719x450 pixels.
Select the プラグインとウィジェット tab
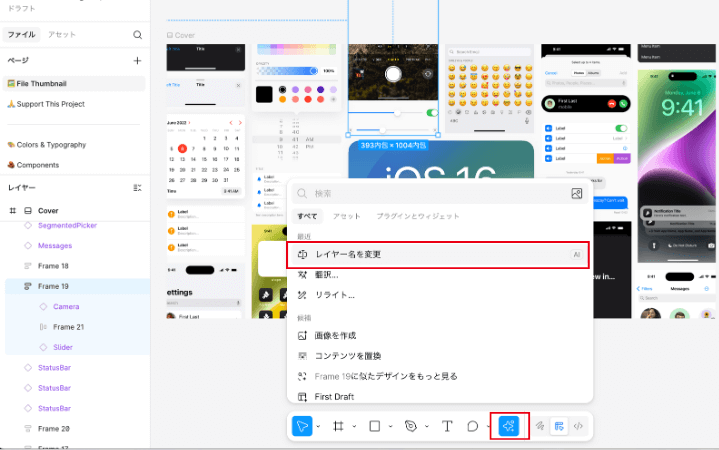(418, 216)
